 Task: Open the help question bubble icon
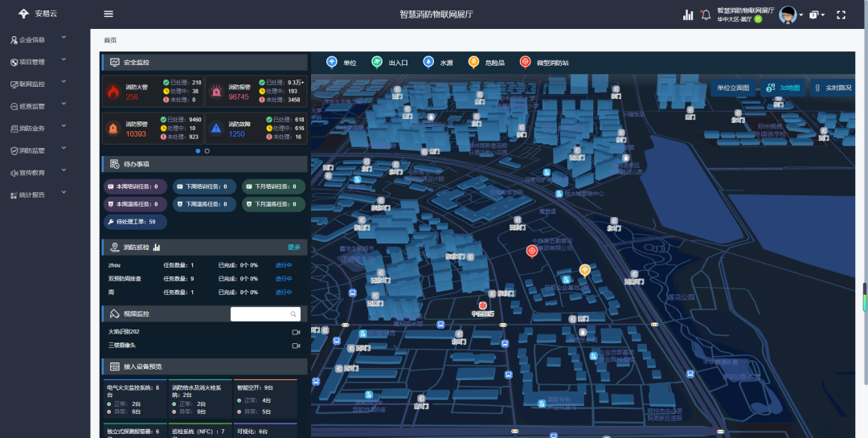(x=813, y=15)
